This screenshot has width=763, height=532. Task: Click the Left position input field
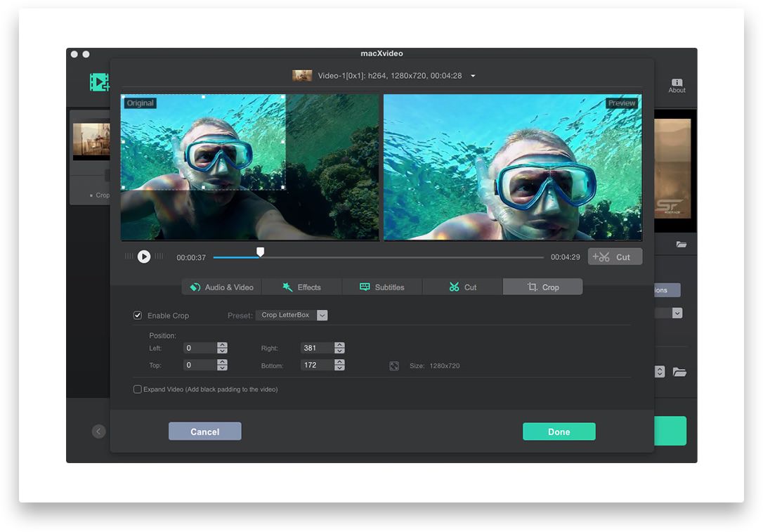coord(200,348)
